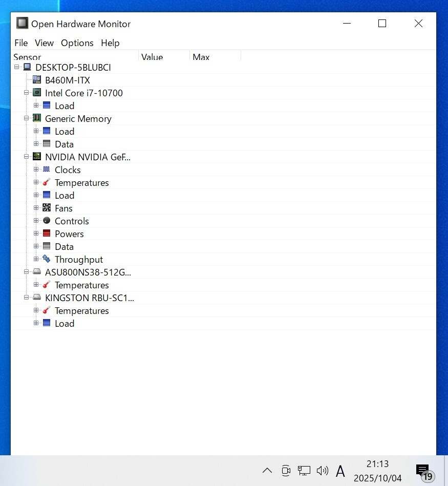Collapse the DESKTOP-5BLUBCI root node
The image size is (448, 486).
coord(17,67)
